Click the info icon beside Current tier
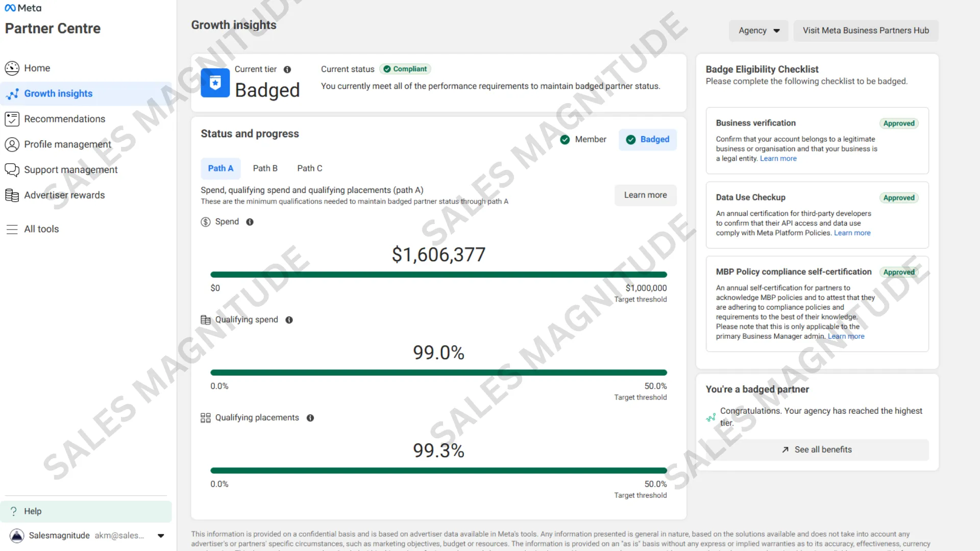Screen dimensions: 980x551 [x=287, y=70]
